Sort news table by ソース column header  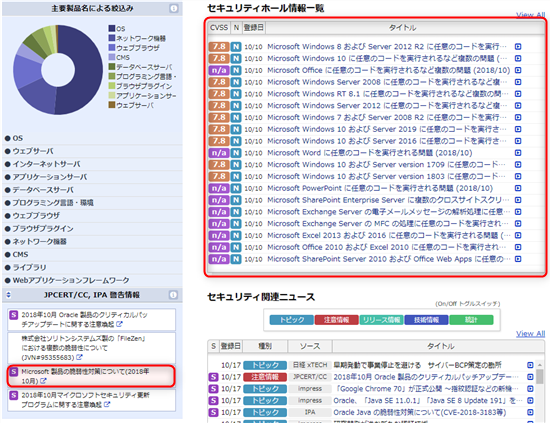[310, 346]
